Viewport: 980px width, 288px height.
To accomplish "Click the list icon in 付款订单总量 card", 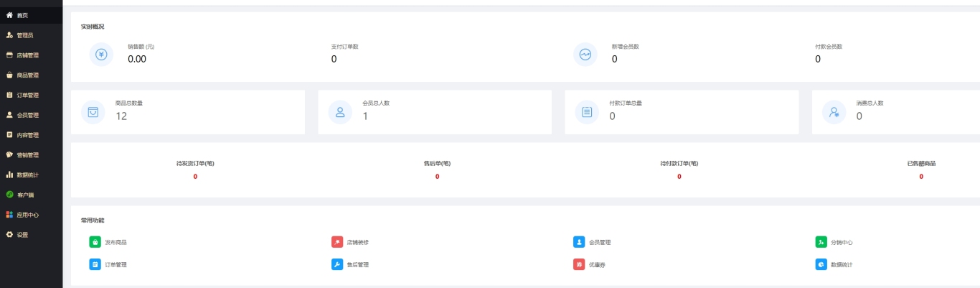I will (587, 112).
